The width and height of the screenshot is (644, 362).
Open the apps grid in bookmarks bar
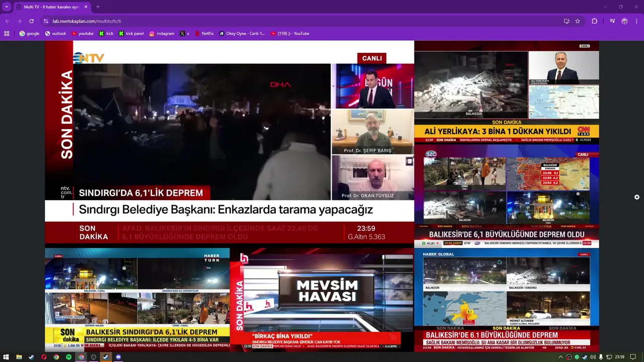tap(7, 34)
